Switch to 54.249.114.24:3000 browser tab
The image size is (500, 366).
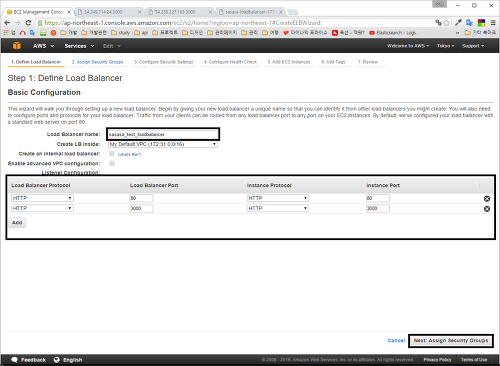pyautogui.click(x=109, y=12)
